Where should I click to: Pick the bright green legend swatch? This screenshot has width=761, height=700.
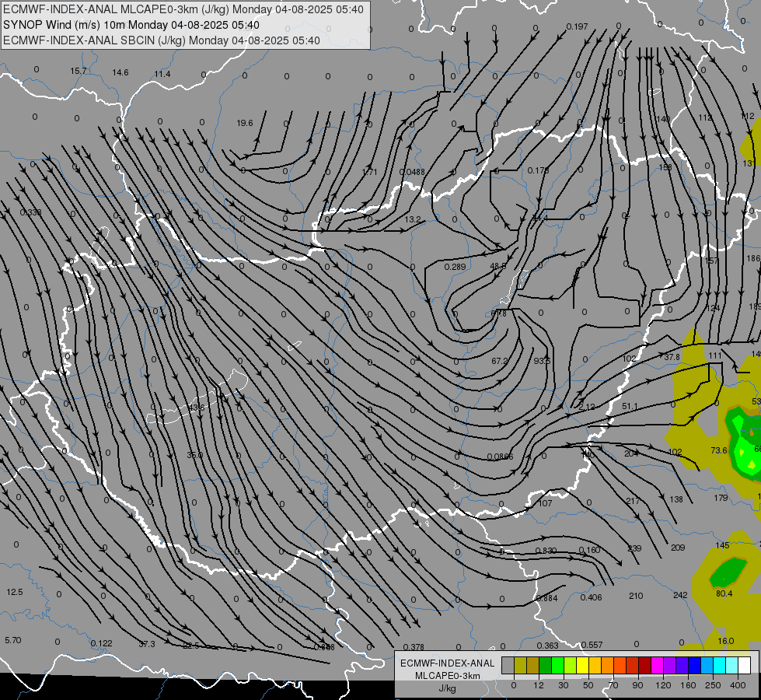point(557,665)
